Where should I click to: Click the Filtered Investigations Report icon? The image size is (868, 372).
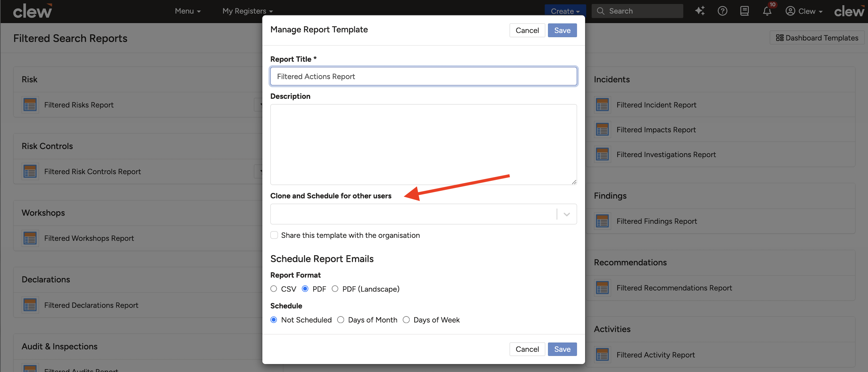click(x=602, y=154)
